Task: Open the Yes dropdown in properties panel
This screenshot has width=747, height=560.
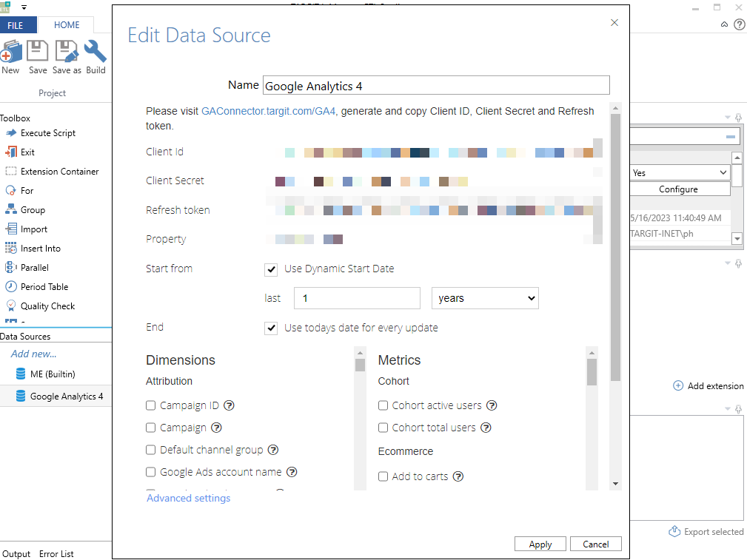Action: coord(680,173)
